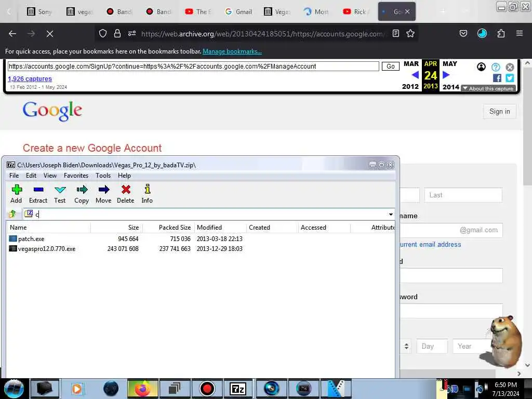
Task: Open the Help menu in 7-Zip
Action: click(x=124, y=176)
